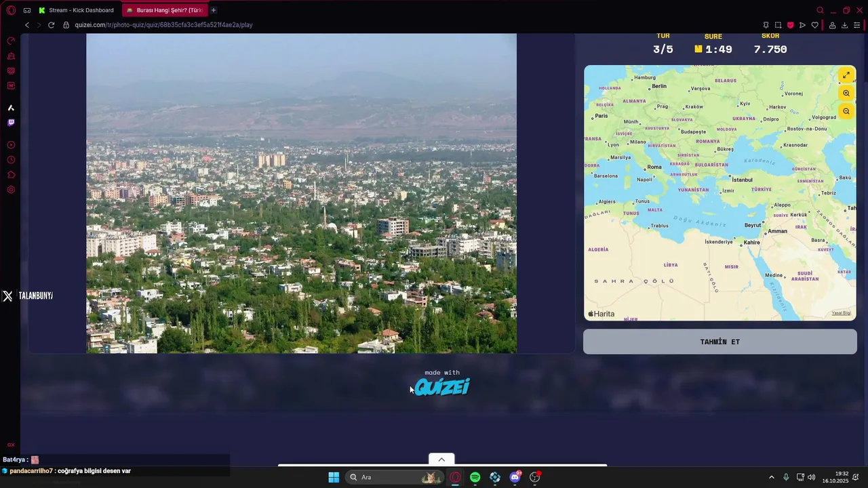This screenshot has width=868, height=488.
Task: Reload the quizei page
Action: pos(51,25)
